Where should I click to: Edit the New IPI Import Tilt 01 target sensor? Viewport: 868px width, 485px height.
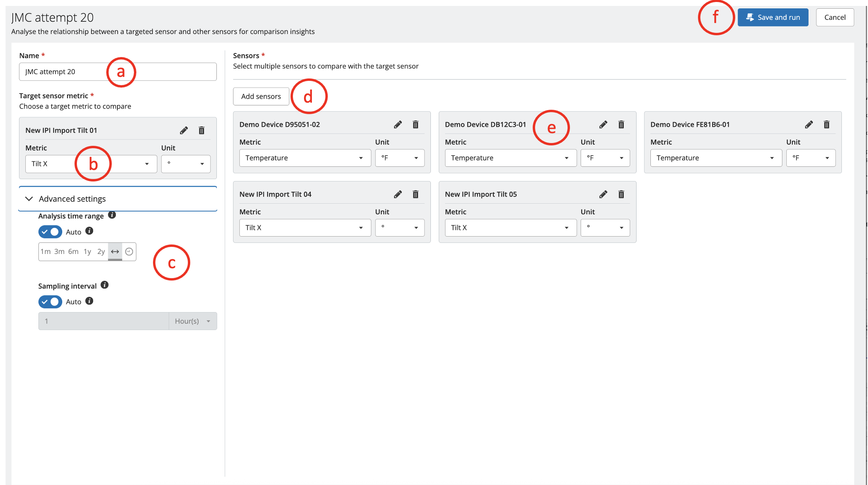pyautogui.click(x=184, y=130)
